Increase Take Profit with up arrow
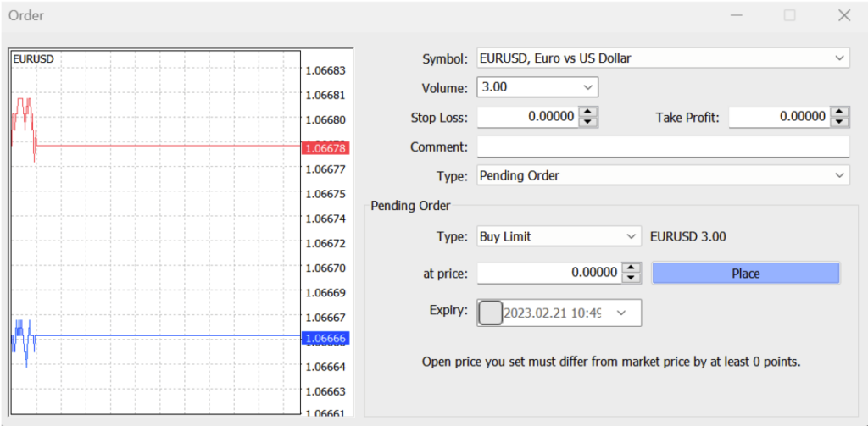Viewport: 868px width, 426px height. coord(840,111)
